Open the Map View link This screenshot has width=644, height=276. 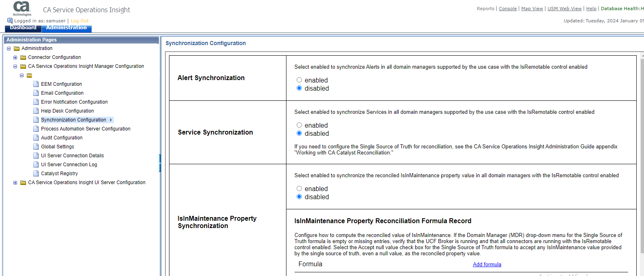(532, 9)
